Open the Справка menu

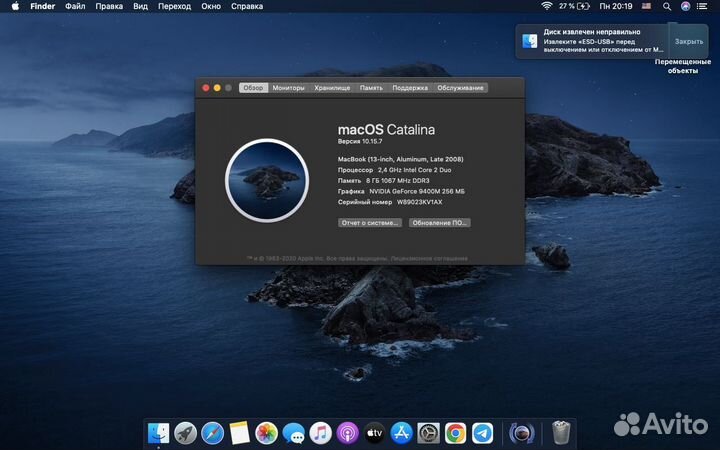[247, 6]
